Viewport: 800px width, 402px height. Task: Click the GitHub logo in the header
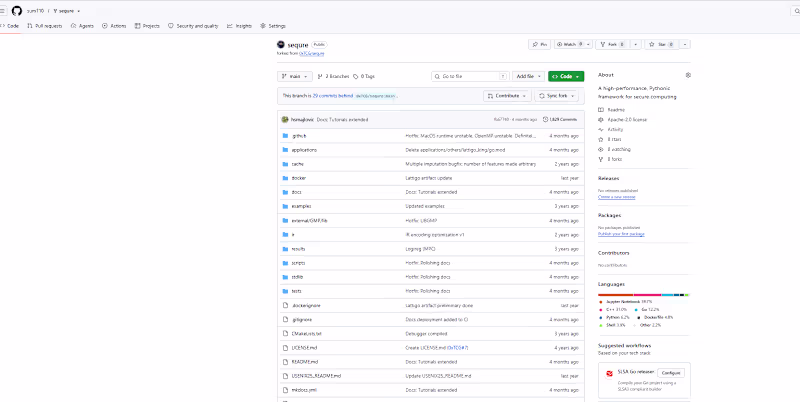pyautogui.click(x=17, y=11)
